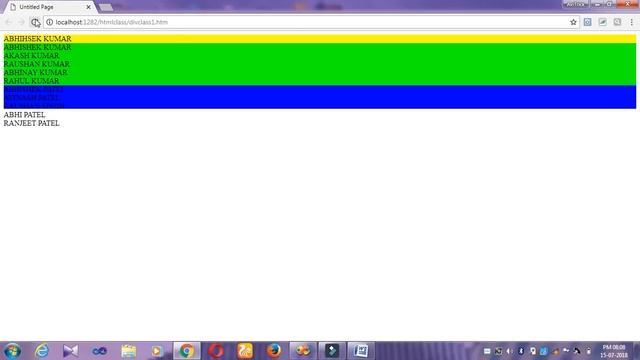Open UC Browser from the taskbar
The image size is (640, 360).
(245, 351)
